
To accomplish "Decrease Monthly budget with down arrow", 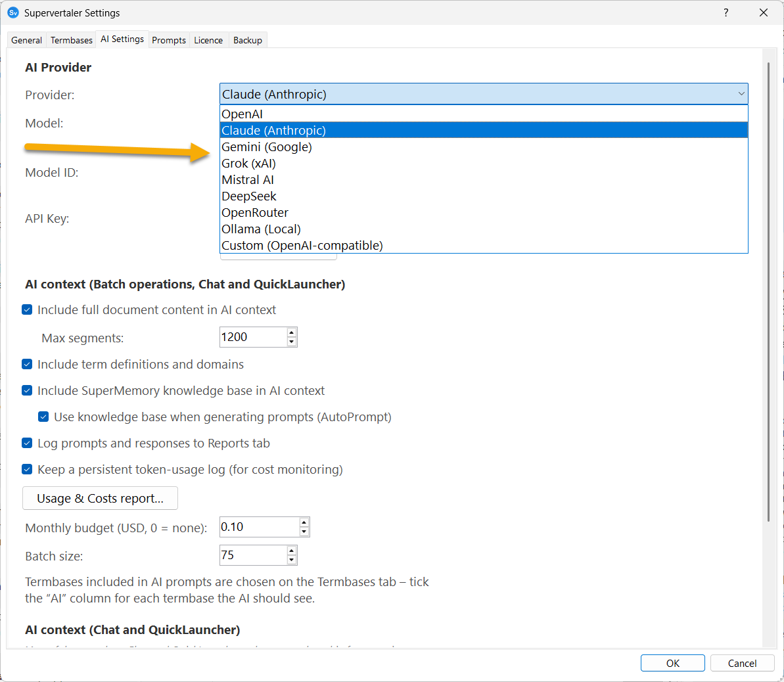I will click(304, 532).
